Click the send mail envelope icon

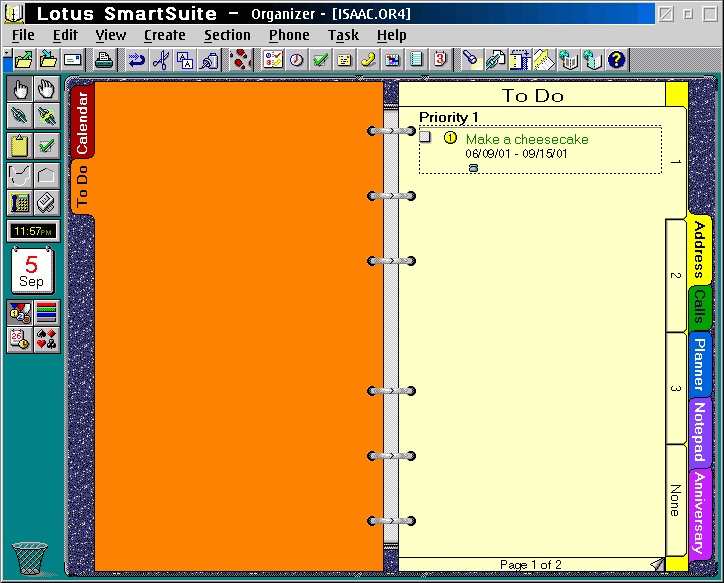click(x=72, y=60)
